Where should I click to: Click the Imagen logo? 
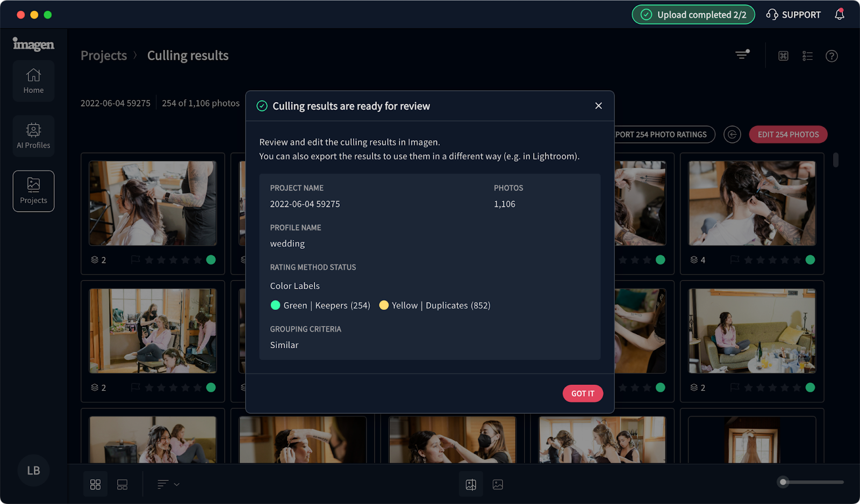click(x=33, y=44)
